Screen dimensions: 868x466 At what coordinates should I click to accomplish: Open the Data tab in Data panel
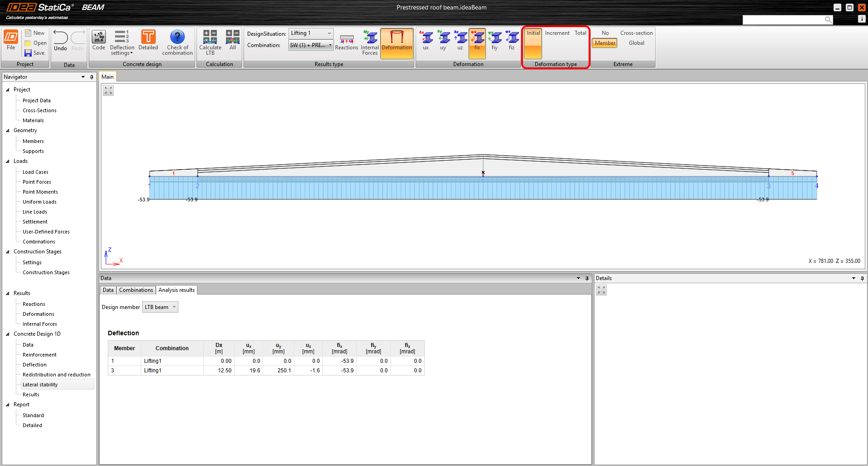click(108, 290)
